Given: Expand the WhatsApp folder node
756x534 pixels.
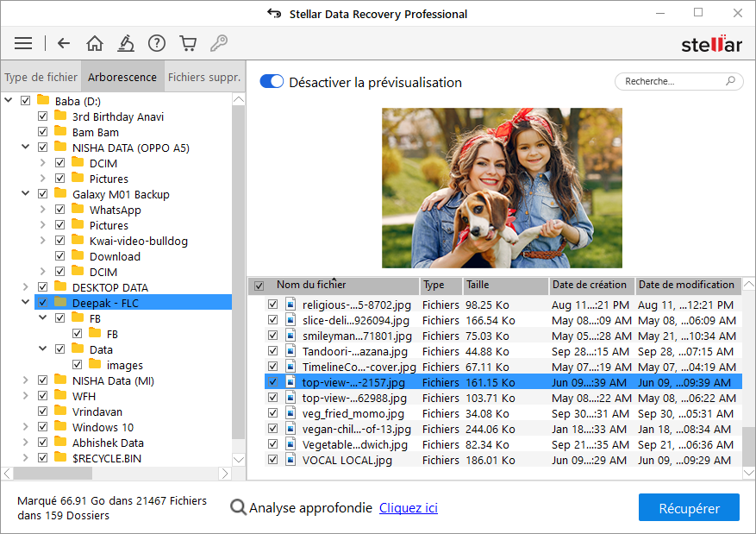Looking at the screenshot, I should click(43, 210).
